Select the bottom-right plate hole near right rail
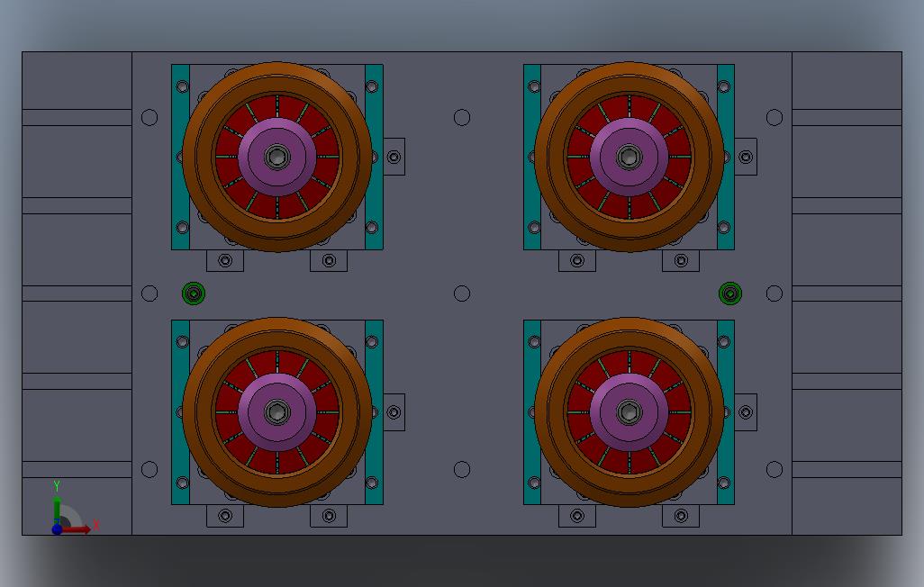 [775, 469]
